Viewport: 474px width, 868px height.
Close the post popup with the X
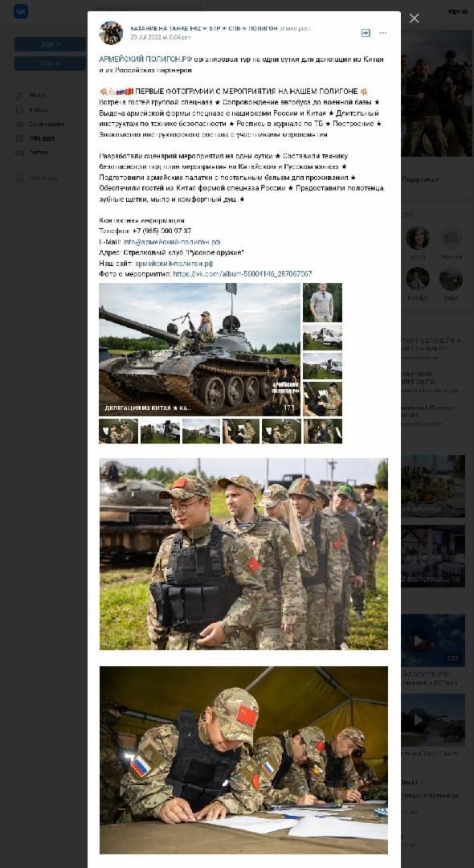[x=415, y=18]
